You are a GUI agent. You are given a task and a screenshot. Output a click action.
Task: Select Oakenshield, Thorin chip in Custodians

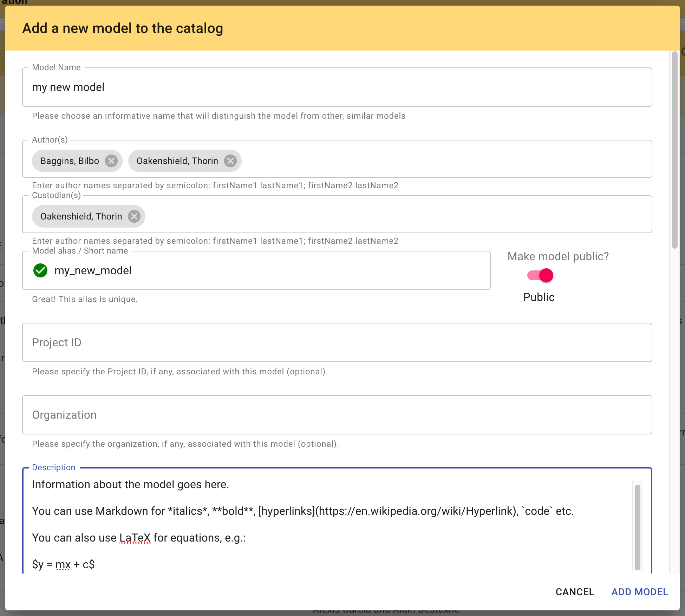[81, 216]
